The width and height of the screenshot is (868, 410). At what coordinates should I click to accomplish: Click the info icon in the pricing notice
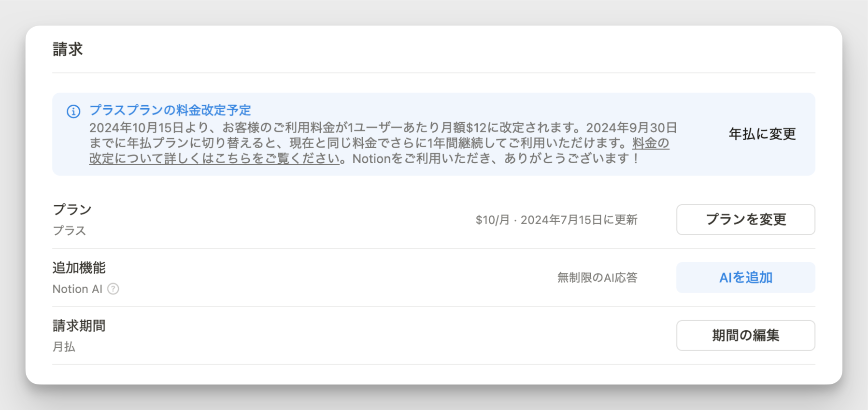(73, 112)
